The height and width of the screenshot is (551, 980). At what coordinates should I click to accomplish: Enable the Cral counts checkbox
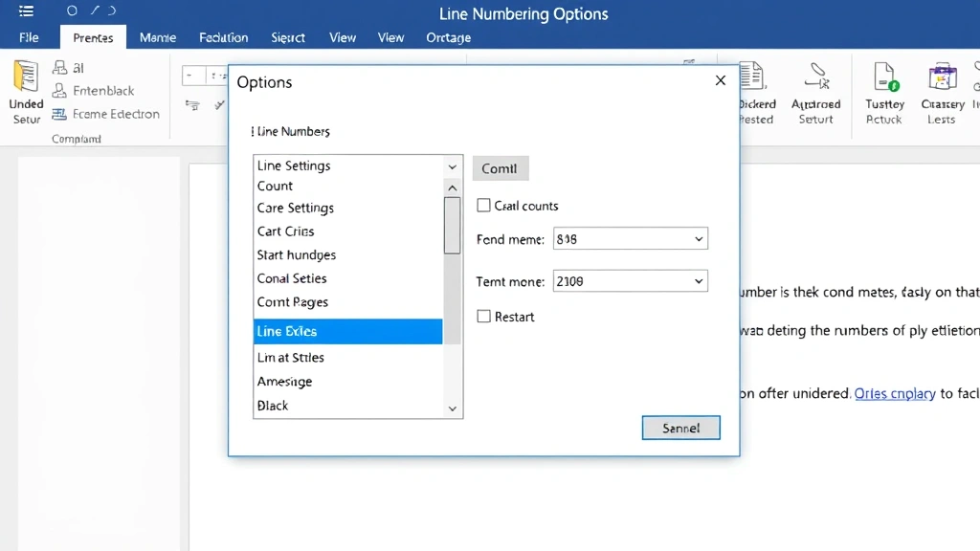(483, 205)
